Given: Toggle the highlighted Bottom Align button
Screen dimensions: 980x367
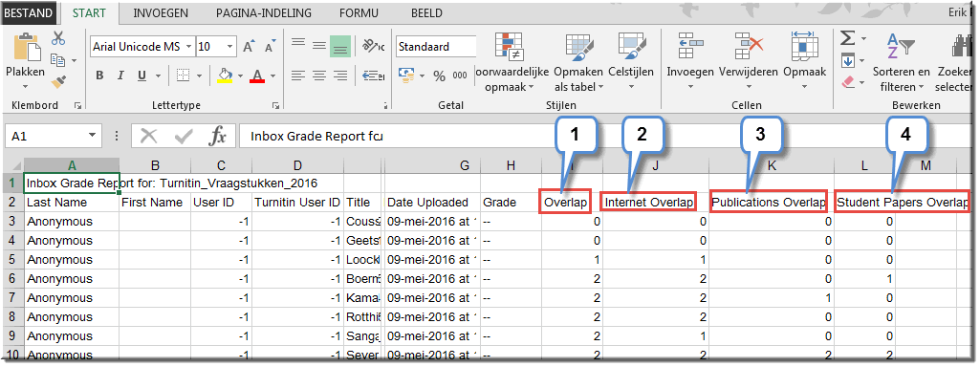Looking at the screenshot, I should point(340,47).
